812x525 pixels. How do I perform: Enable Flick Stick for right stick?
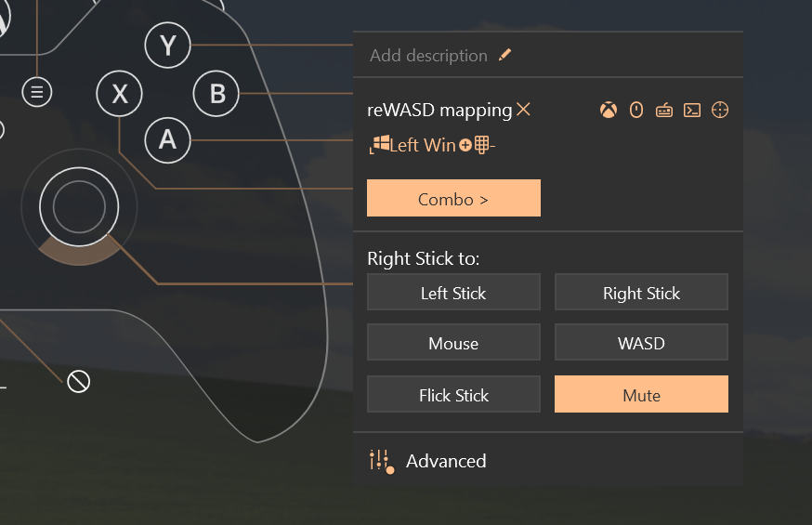tap(453, 394)
